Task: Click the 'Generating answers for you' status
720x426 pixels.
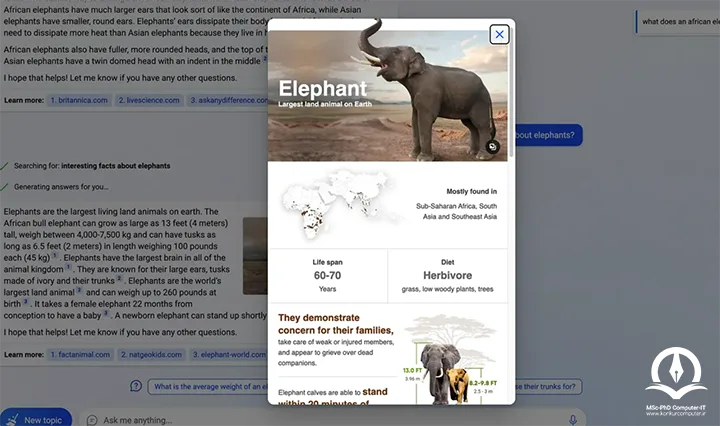Action: [61, 187]
